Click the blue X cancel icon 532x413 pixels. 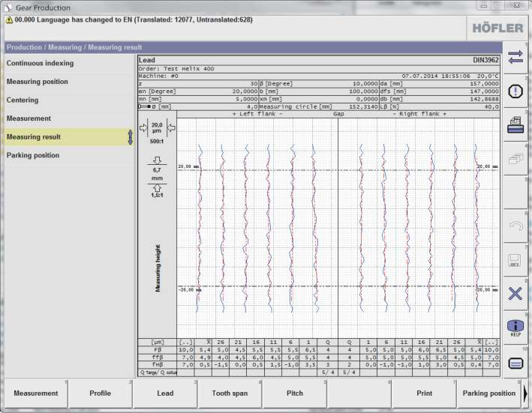[x=515, y=293]
